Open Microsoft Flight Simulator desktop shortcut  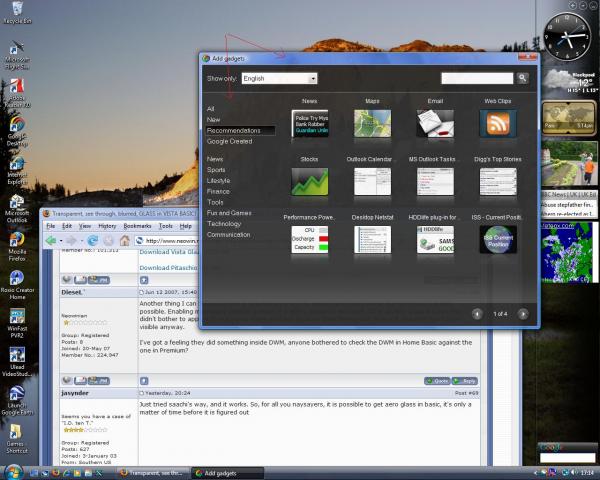tap(17, 55)
